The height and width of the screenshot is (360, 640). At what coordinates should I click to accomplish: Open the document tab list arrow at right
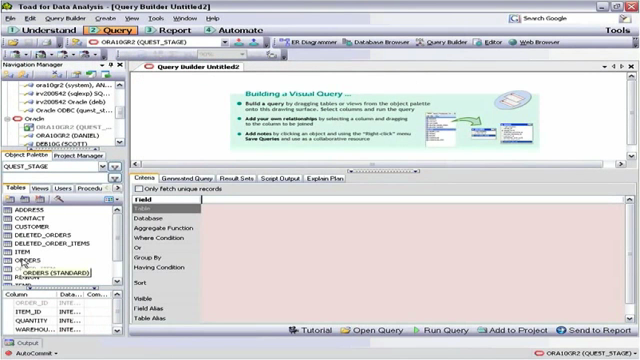pyautogui.click(x=604, y=66)
